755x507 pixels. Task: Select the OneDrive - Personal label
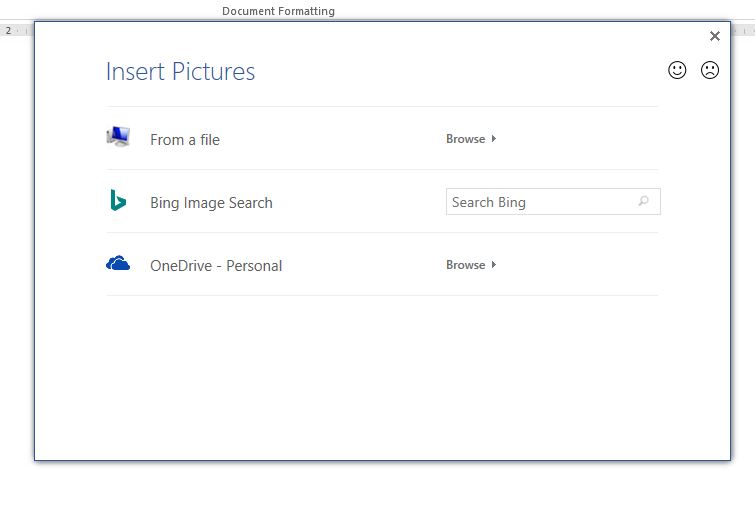tap(216, 266)
